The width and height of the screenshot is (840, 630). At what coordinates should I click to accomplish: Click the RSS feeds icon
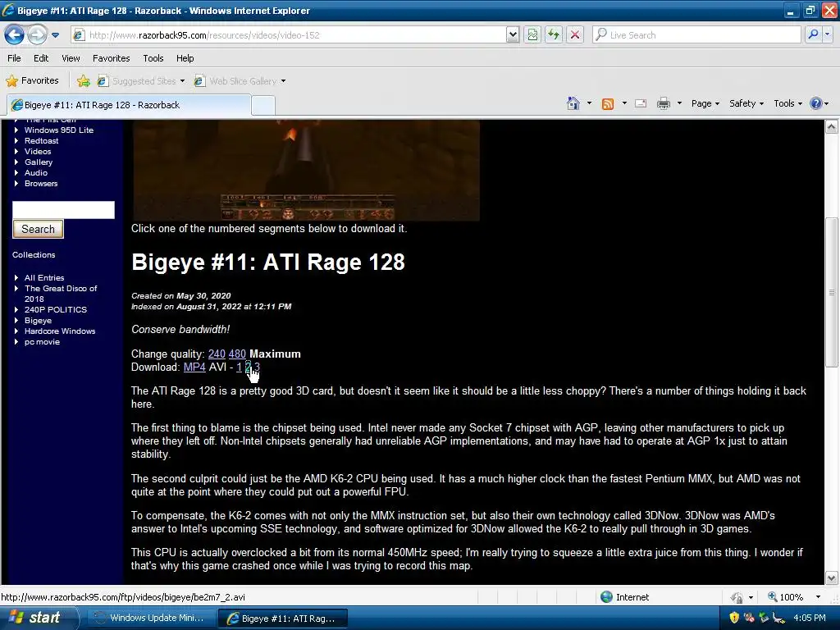608,104
